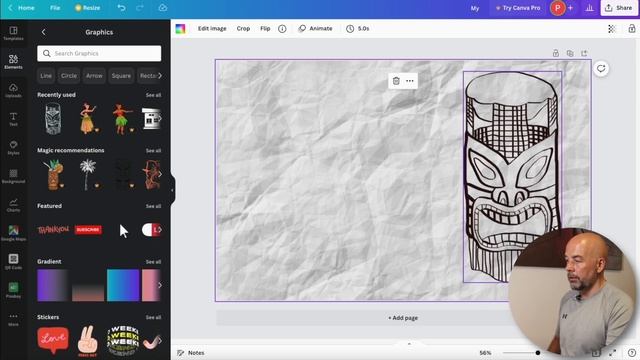See all Recently used graphics
This screenshot has height=360, width=640.
coord(153,95)
